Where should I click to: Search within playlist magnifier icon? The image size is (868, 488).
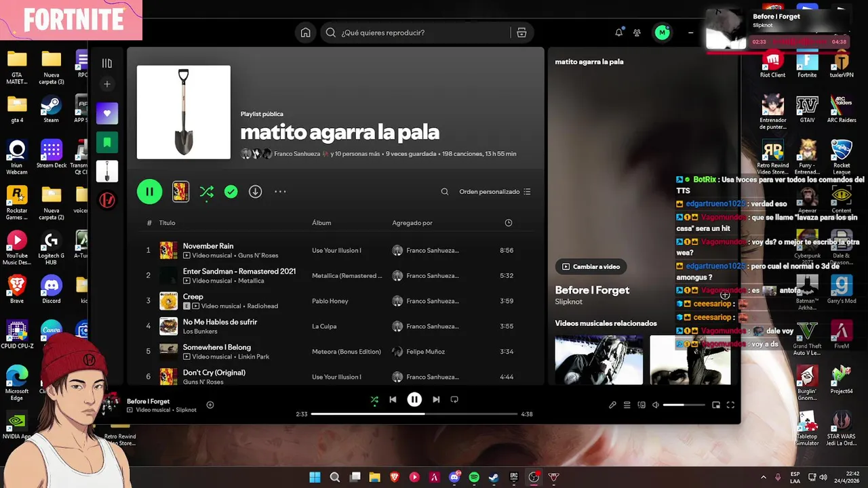point(445,192)
